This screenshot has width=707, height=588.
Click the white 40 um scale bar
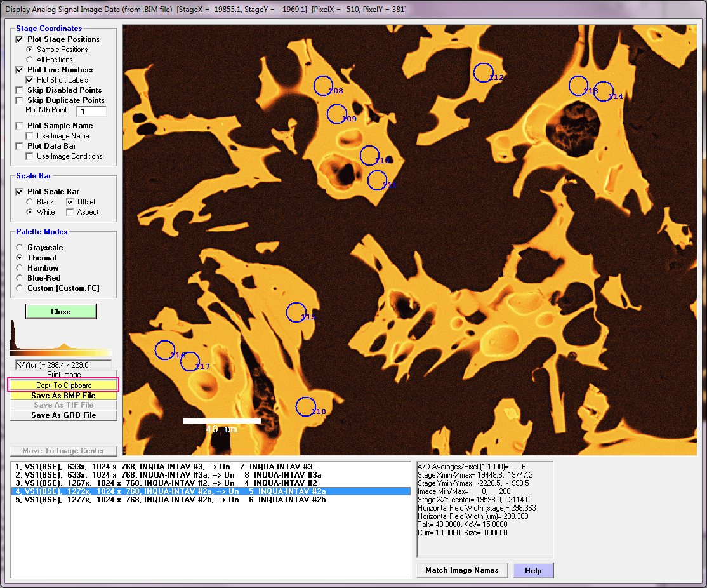(x=221, y=420)
